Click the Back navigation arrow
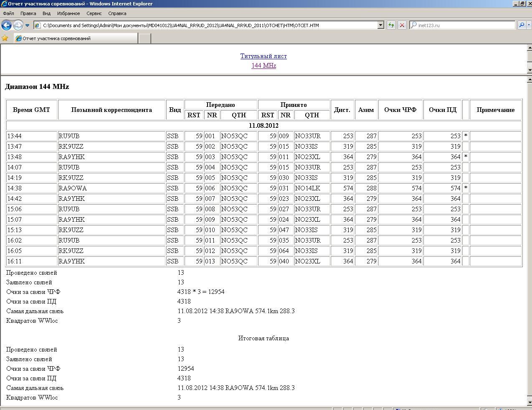 [x=6, y=25]
